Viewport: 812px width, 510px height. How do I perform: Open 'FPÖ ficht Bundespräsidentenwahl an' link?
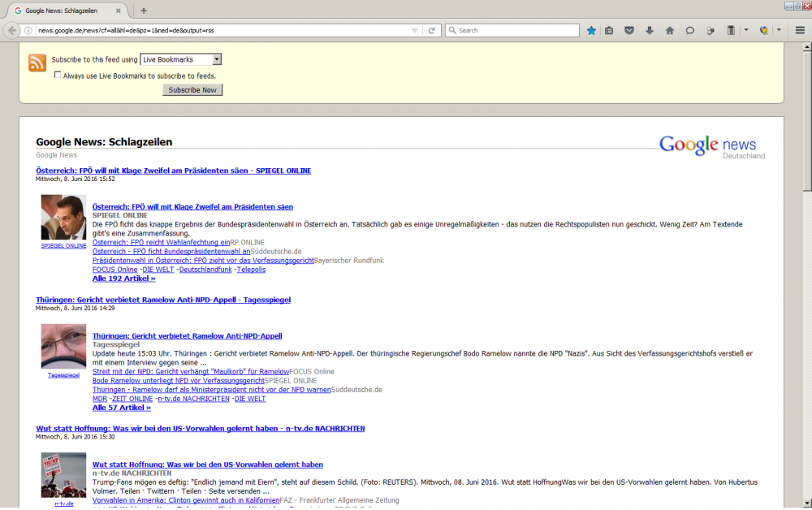click(171, 252)
